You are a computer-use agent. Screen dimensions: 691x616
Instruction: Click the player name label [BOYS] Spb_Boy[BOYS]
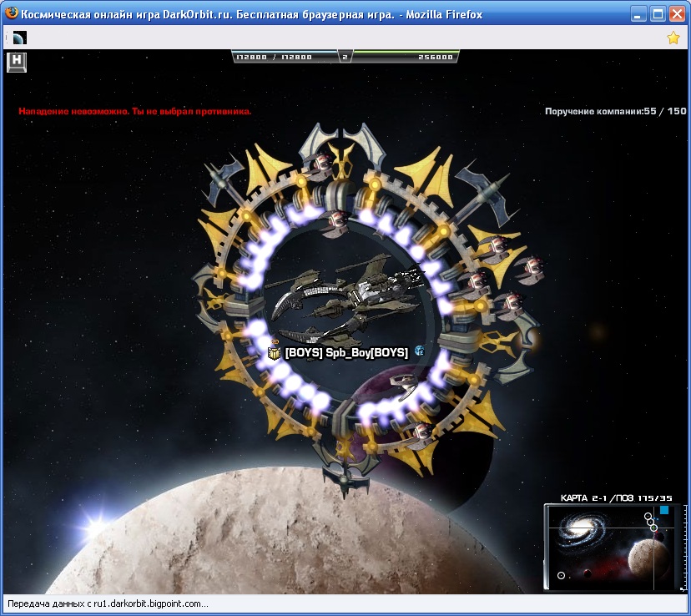347,353
